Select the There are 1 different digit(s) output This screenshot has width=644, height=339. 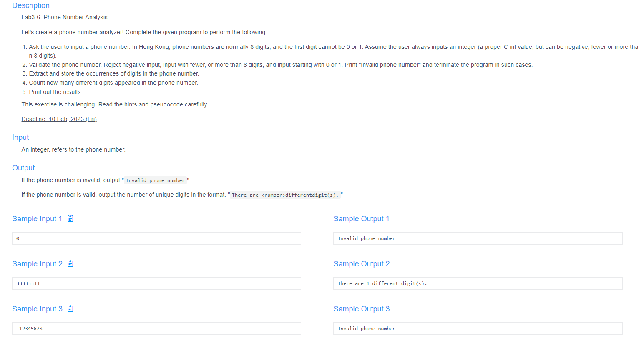(477, 283)
